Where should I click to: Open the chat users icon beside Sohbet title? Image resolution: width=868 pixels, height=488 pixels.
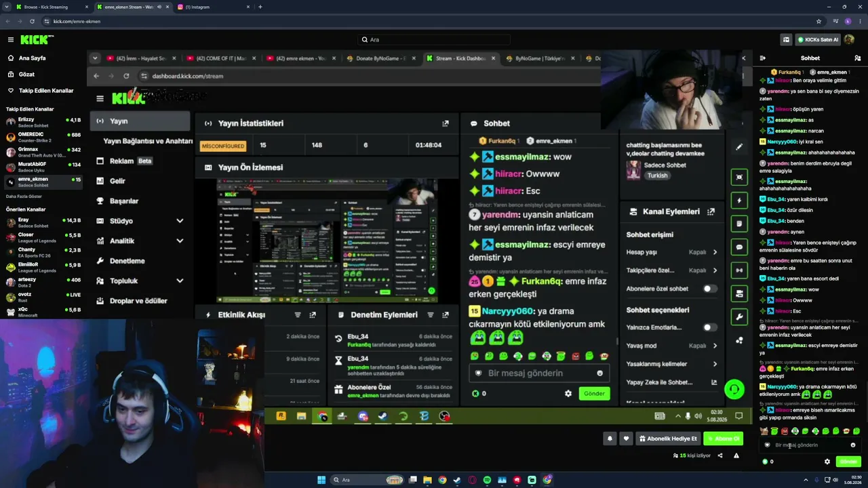coord(857,58)
